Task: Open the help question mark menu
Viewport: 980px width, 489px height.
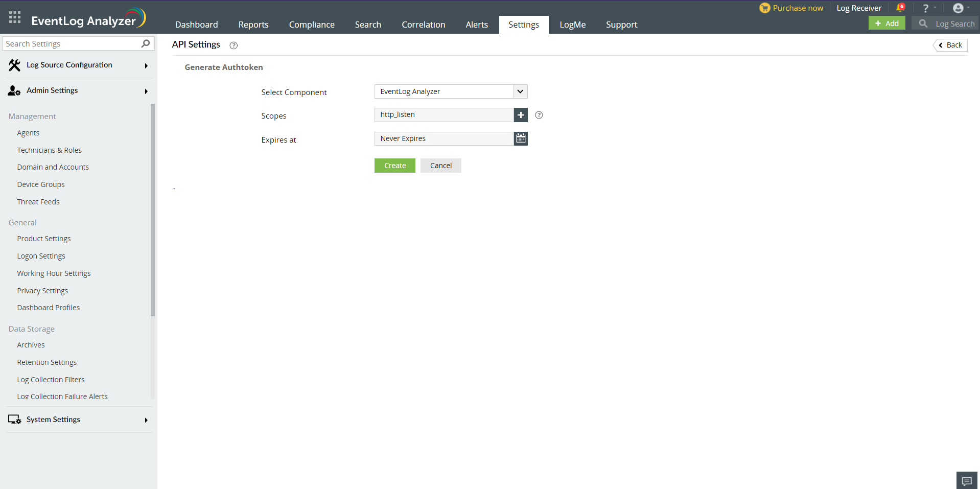Action: (x=925, y=8)
